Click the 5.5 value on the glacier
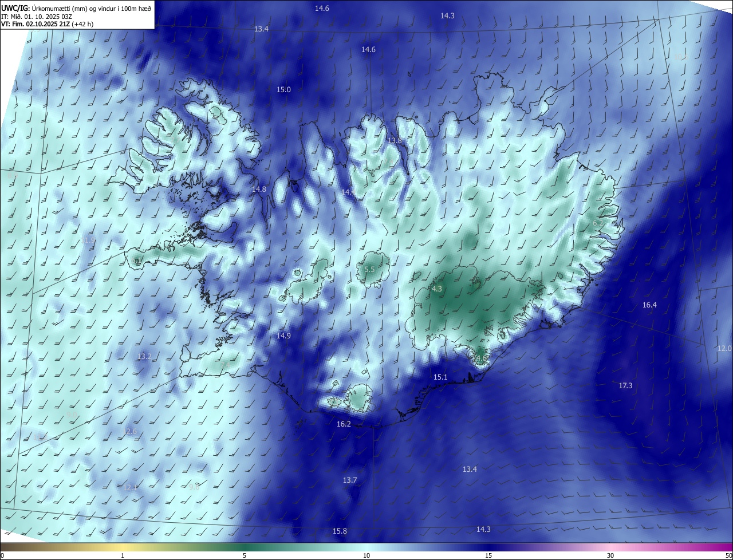Screen dimensions: 733x560 coord(369,269)
